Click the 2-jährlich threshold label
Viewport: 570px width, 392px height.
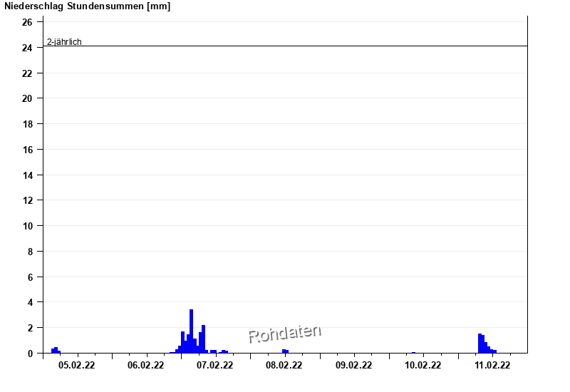(x=64, y=42)
